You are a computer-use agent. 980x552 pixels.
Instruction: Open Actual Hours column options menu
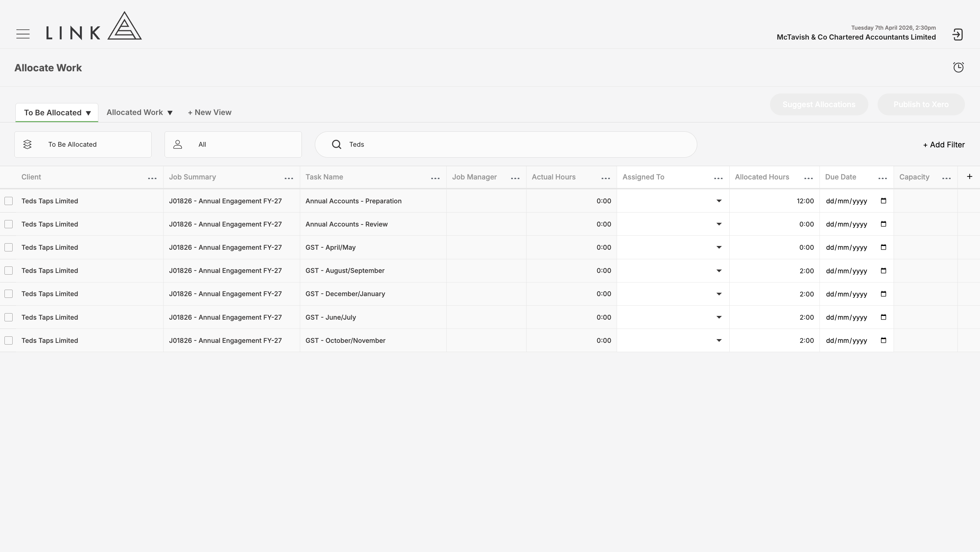606,178
